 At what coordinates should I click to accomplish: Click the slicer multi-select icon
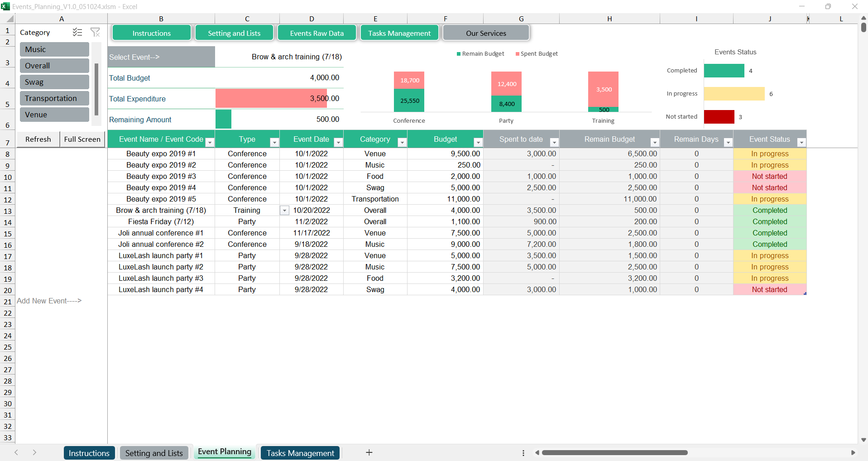click(x=77, y=32)
